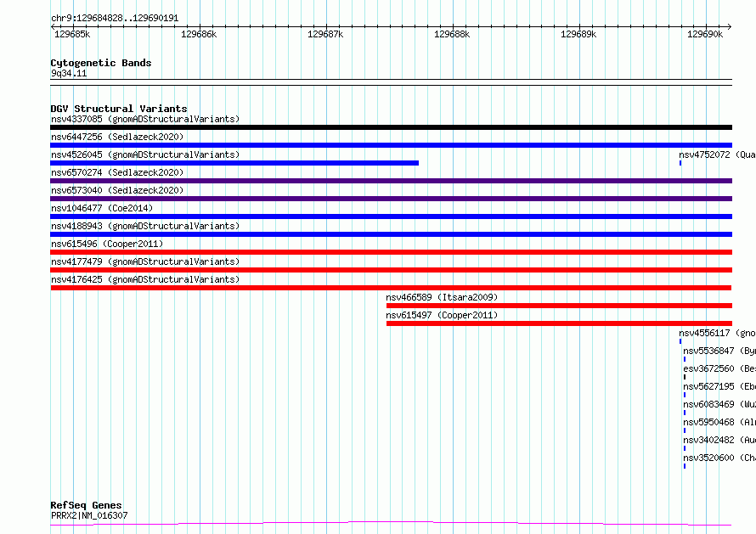Open the nsv4752072 variant label

(717, 155)
